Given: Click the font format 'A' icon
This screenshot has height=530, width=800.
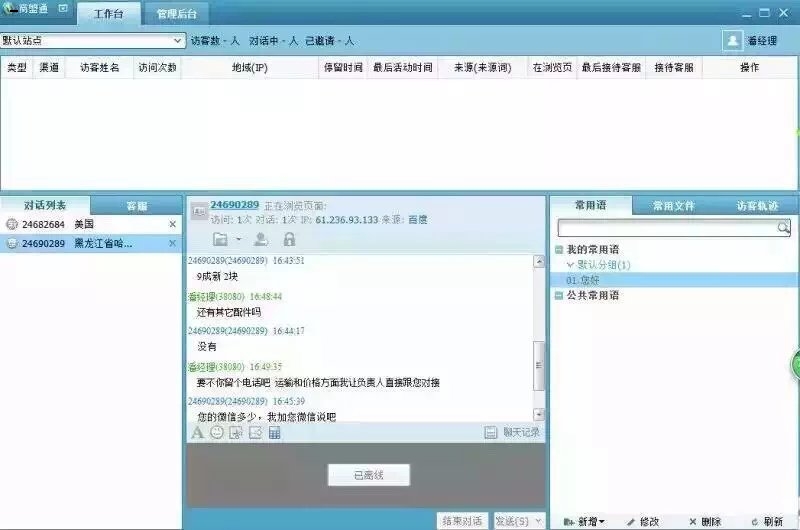Looking at the screenshot, I should 197,432.
